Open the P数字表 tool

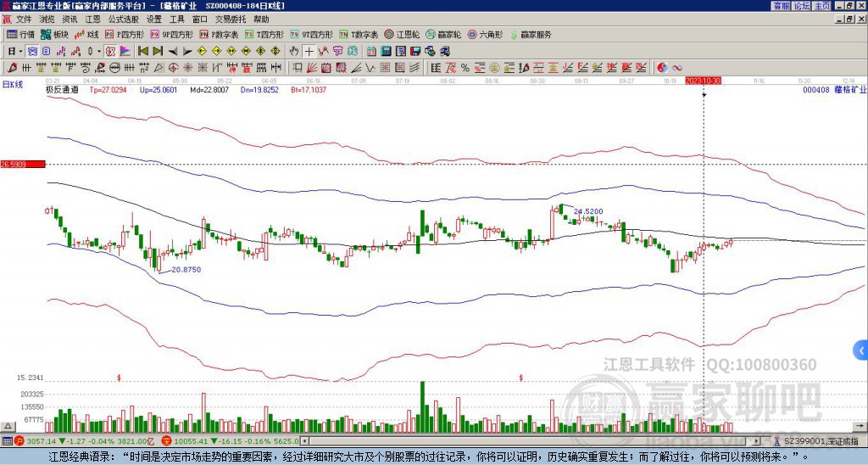(x=219, y=34)
